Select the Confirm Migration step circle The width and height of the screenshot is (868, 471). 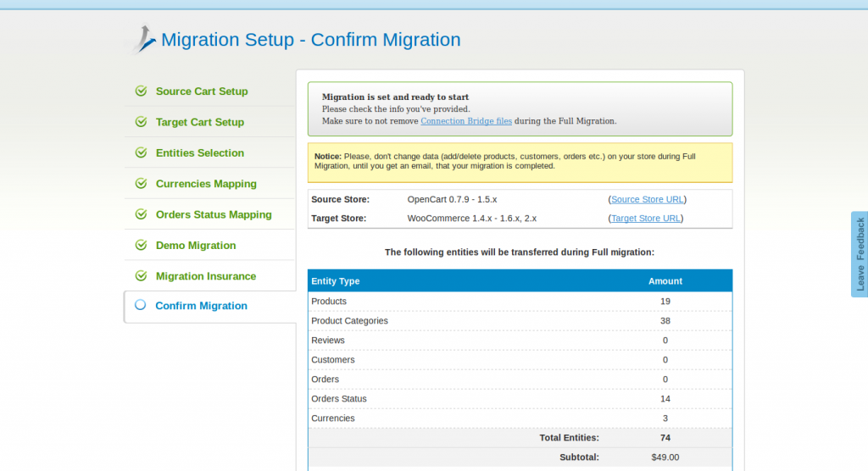pyautogui.click(x=141, y=305)
